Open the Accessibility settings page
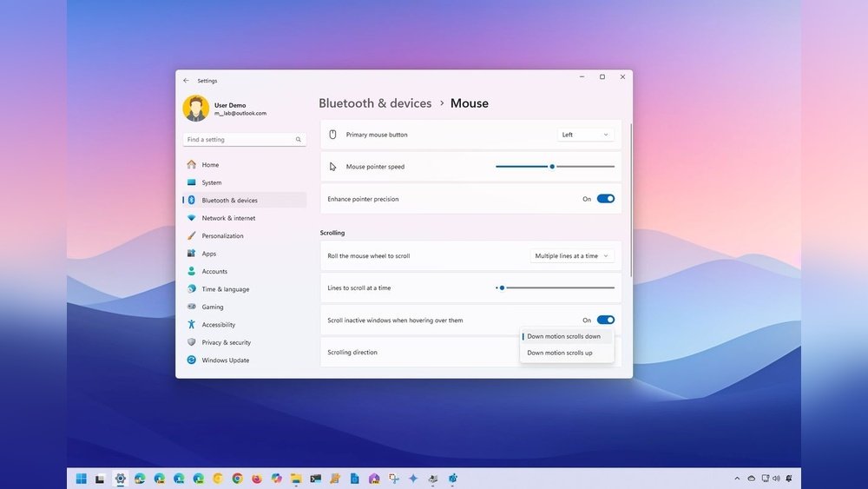Viewport: 868px width, 489px height. (x=218, y=325)
